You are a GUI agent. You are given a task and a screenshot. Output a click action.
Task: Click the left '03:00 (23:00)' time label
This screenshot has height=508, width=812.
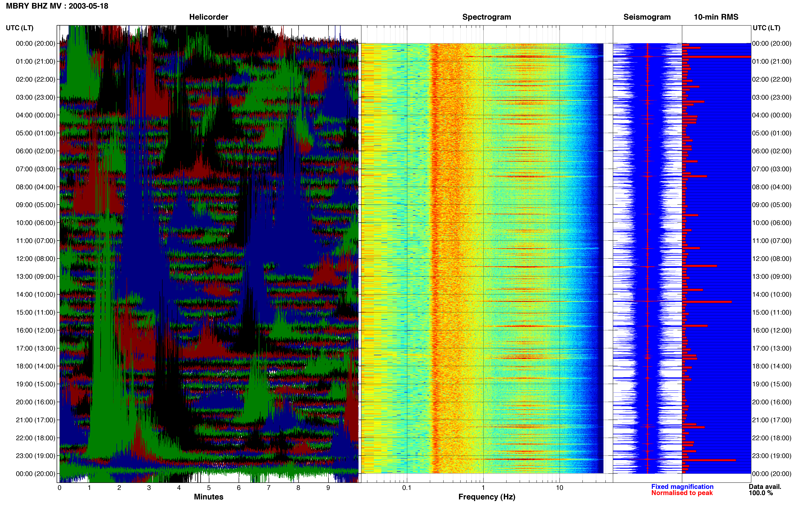click(36, 97)
